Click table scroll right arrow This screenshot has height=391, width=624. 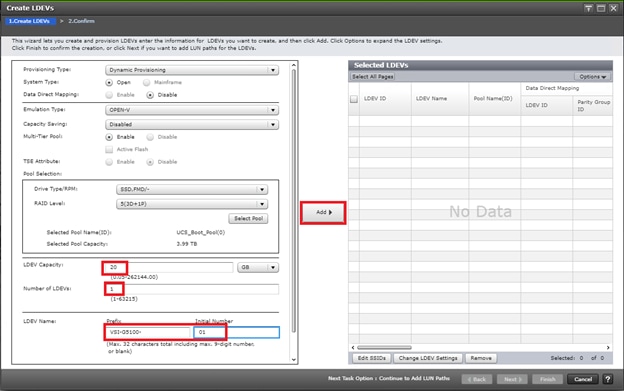coord(608,347)
